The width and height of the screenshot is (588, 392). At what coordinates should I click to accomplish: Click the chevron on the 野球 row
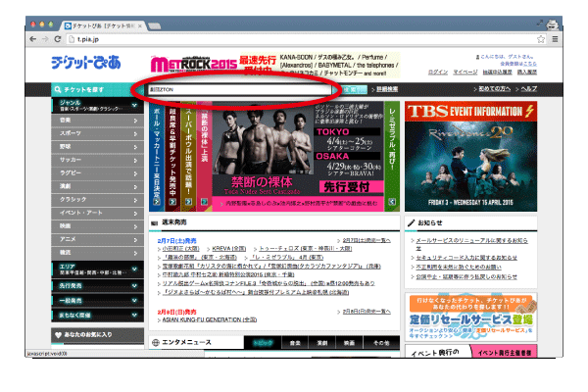click(x=135, y=147)
